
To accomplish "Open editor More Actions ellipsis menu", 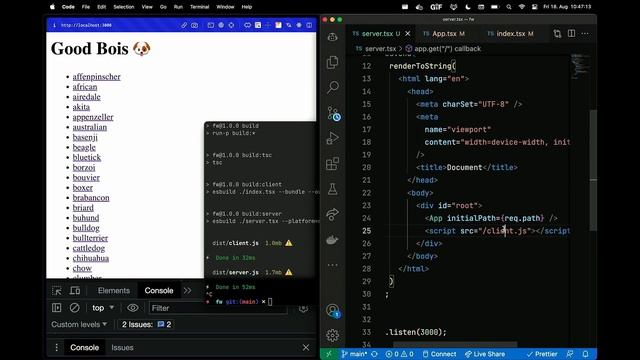I will tap(585, 33).
